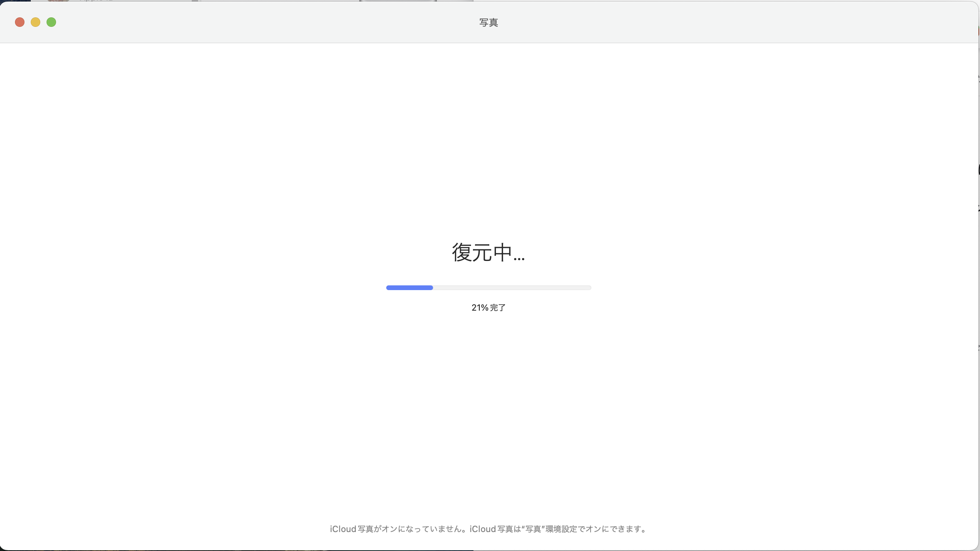This screenshot has width=980, height=551.
Task: Click the blue filled progress bar portion
Action: click(x=409, y=288)
